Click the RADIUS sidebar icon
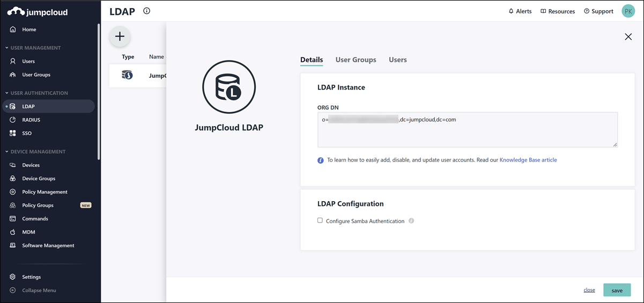 coord(13,120)
